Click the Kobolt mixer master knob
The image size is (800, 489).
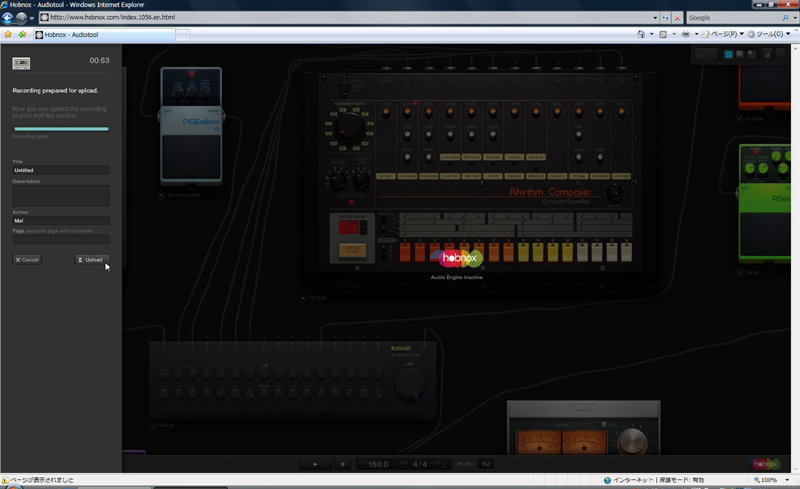[x=410, y=384]
